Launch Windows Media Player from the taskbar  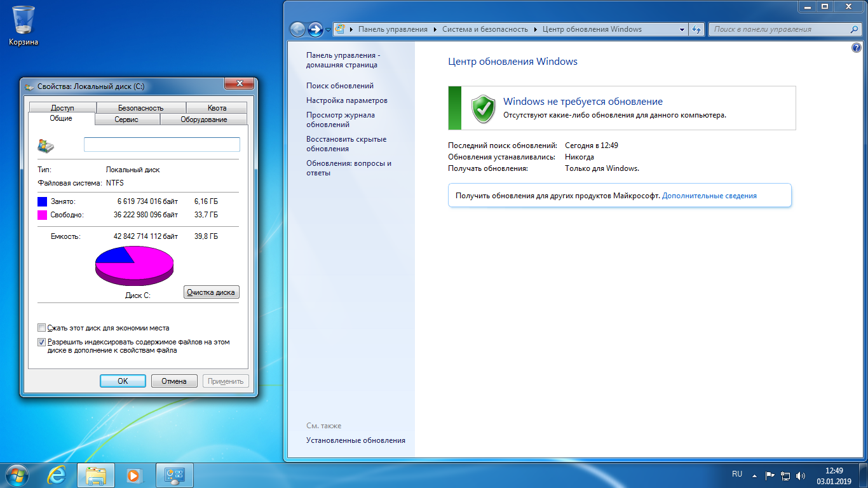point(133,475)
